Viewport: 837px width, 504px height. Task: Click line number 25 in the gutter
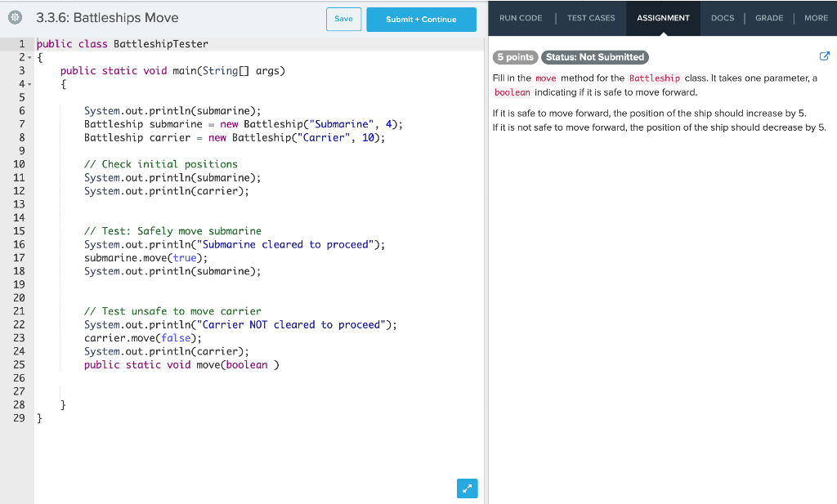point(20,365)
